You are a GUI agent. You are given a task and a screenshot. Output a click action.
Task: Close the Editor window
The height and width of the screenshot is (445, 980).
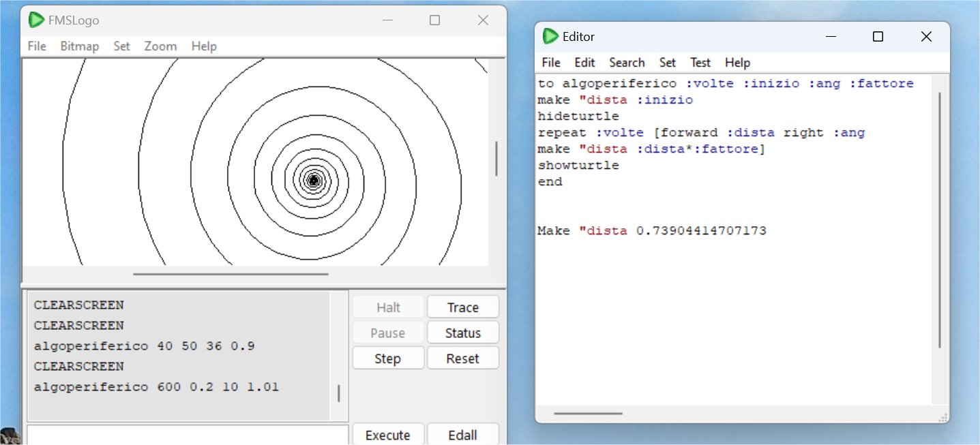[926, 37]
